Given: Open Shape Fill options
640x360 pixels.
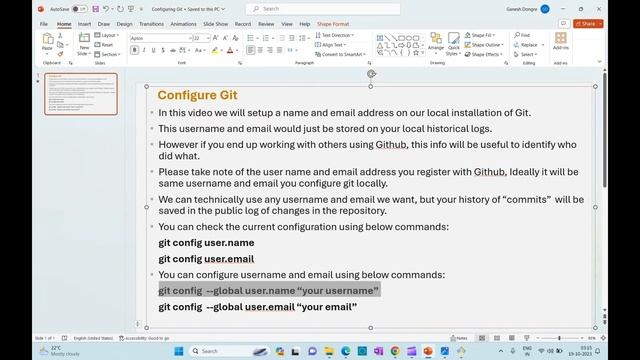Looking at the screenshot, I should (x=480, y=36).
